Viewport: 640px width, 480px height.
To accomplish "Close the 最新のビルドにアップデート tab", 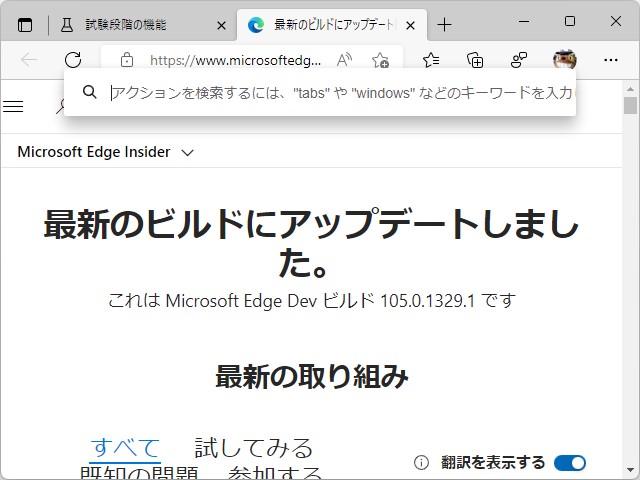I will coord(411,26).
